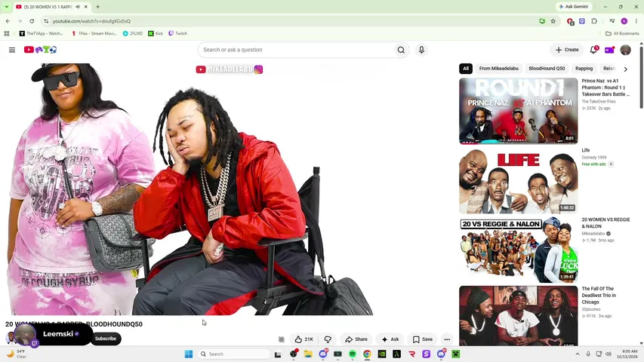Image resolution: width=644 pixels, height=362 pixels.
Task: Open the Life movie thumbnail
Action: coord(519,180)
